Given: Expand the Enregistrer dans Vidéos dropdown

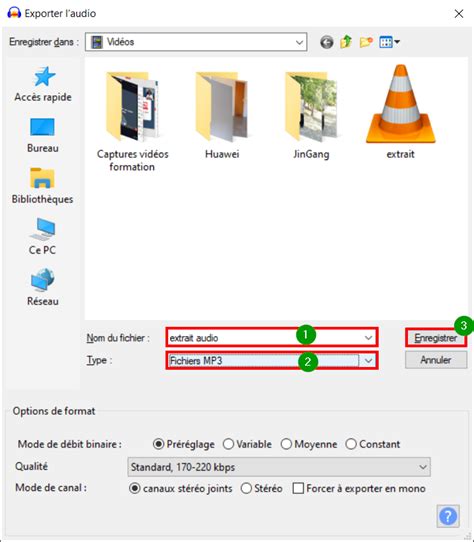Looking at the screenshot, I should [196, 42].
